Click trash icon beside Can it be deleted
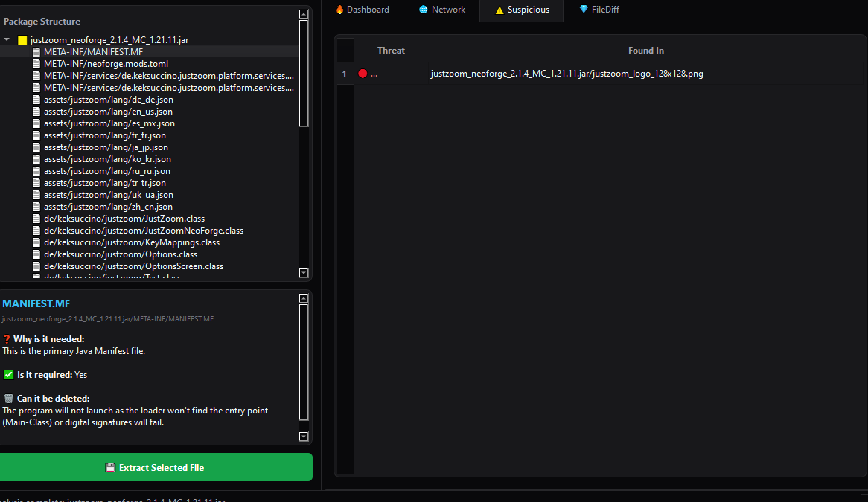The height and width of the screenshot is (502, 868). [8, 399]
